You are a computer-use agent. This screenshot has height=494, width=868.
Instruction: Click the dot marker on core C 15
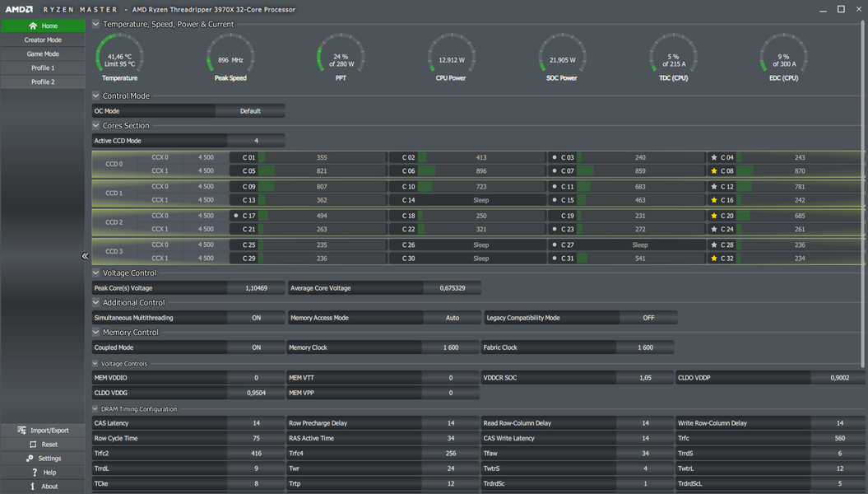(555, 200)
